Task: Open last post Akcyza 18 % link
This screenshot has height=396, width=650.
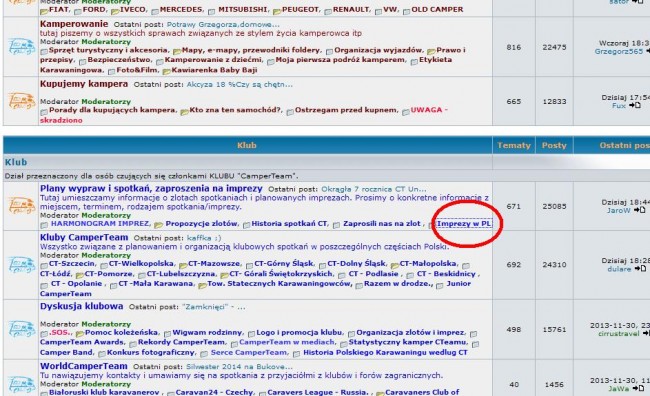Action: [240, 85]
